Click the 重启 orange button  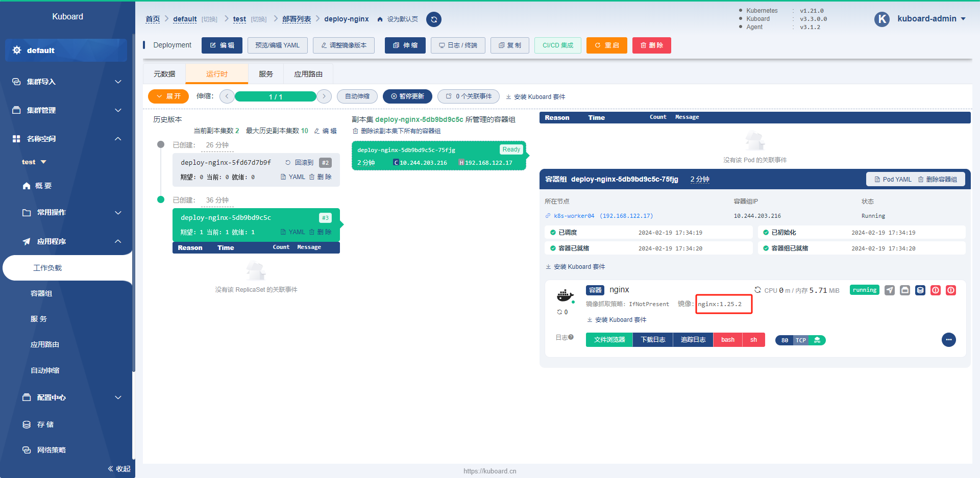[607, 45]
